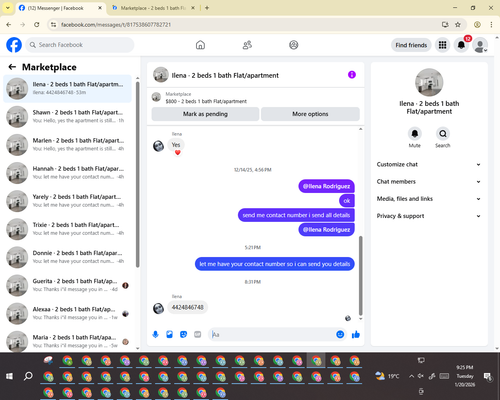Mute the Ilena conversation bell icon
This screenshot has height=400, width=500.
click(415, 134)
